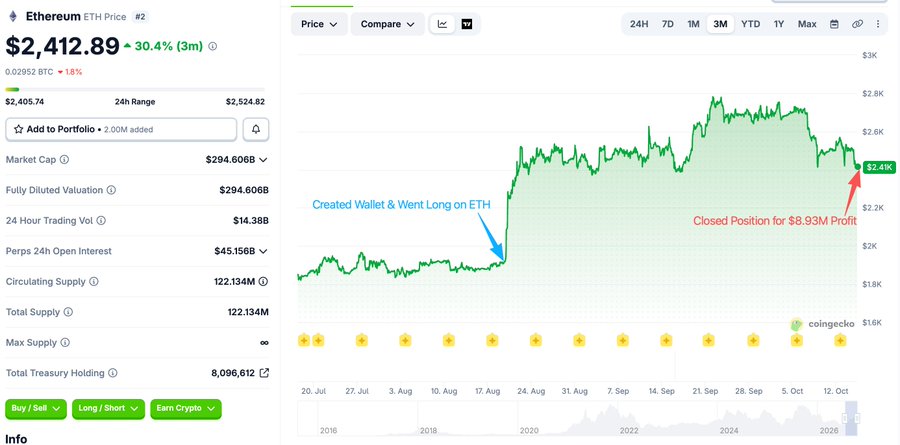Image resolution: width=900 pixels, height=445 pixels.
Task: Click the 122.134M Total Supply value
Action: pos(248,312)
